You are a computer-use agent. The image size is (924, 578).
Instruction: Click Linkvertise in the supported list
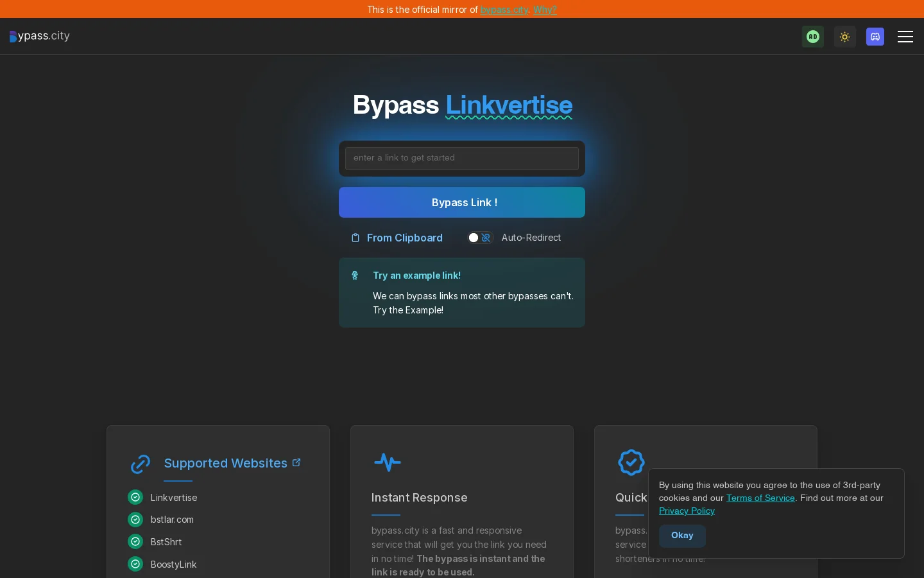174,498
